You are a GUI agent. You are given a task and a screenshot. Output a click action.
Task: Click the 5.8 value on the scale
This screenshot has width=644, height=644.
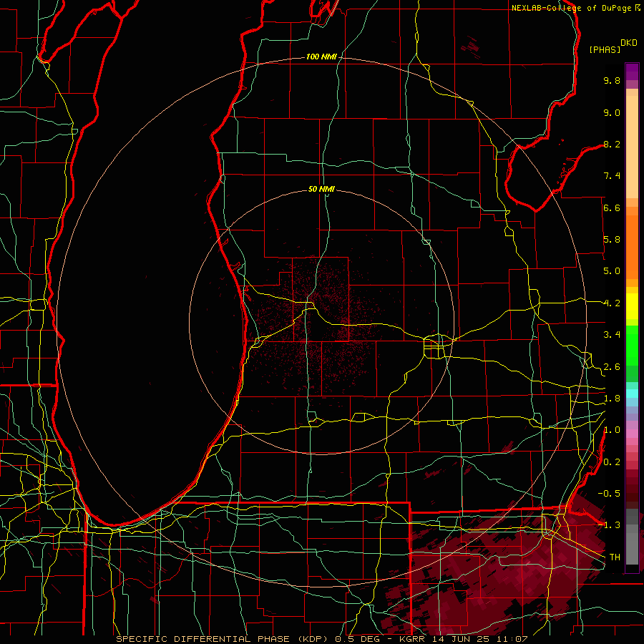click(612, 240)
